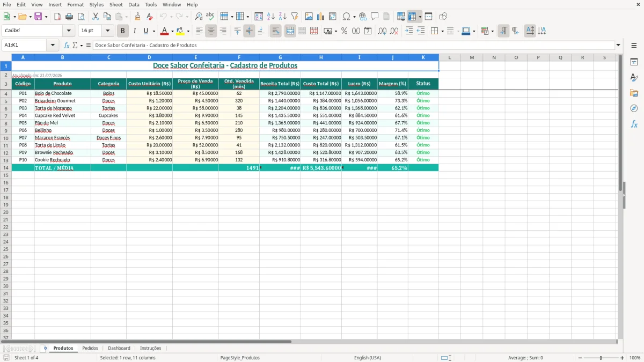Click the AutoFilter funnel icon
644x362 pixels.
(x=295, y=17)
